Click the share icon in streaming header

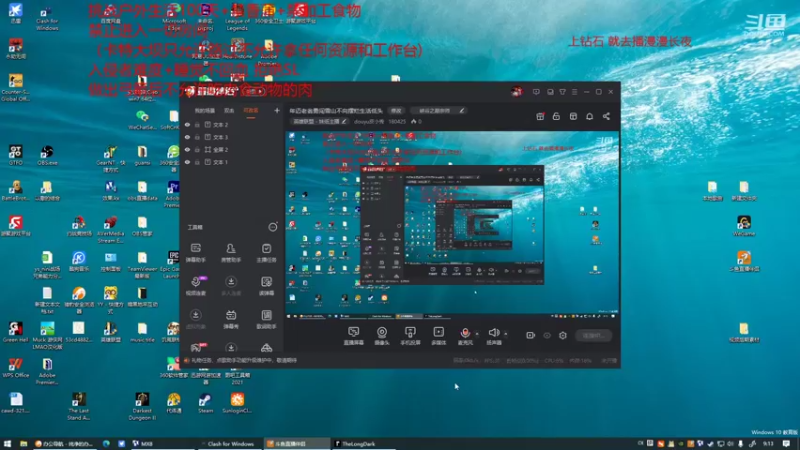(x=606, y=116)
